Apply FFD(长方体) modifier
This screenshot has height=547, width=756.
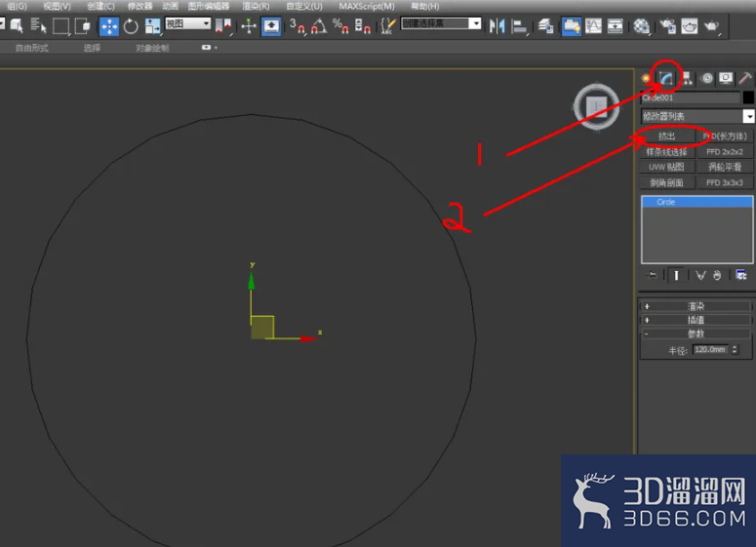click(x=725, y=137)
